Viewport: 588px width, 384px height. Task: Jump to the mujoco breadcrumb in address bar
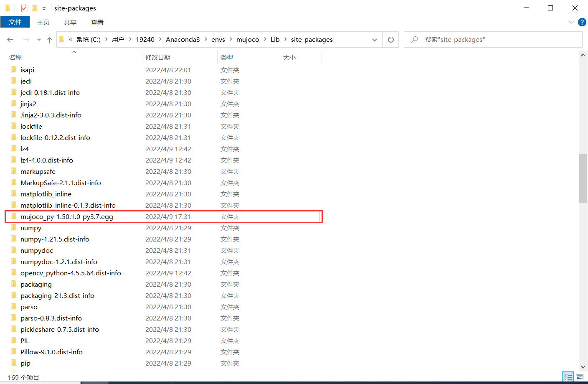(x=248, y=39)
